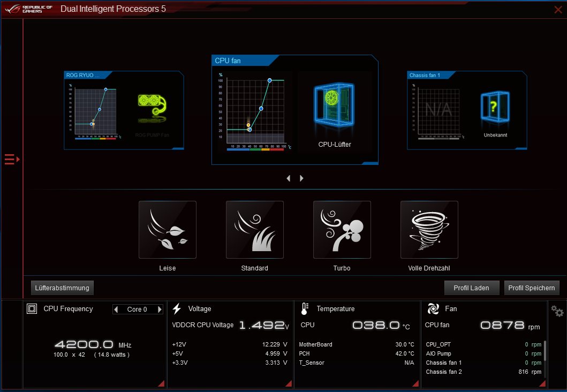567x392 pixels.
Task: Click the CPU fan card title
Action: (228, 61)
